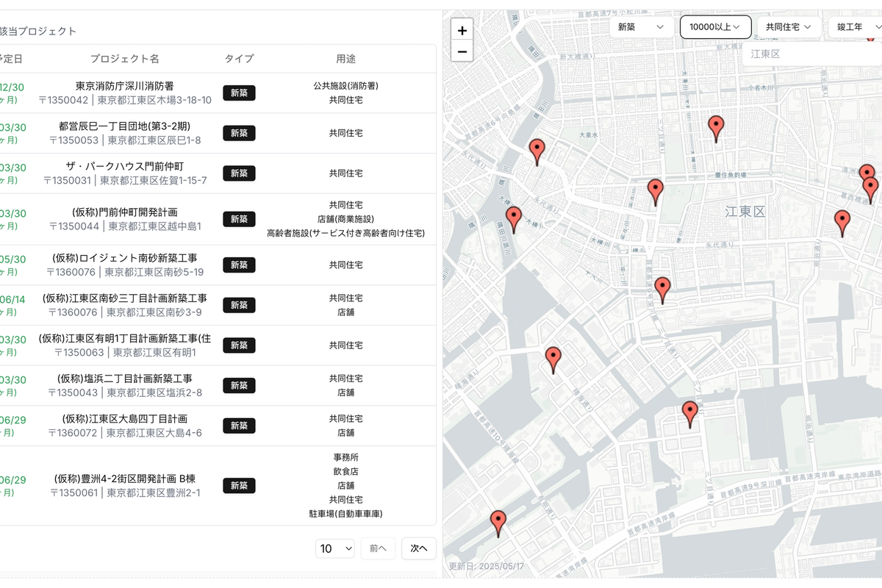Go to the next page with 次へ
882x588 pixels.
pyautogui.click(x=418, y=548)
